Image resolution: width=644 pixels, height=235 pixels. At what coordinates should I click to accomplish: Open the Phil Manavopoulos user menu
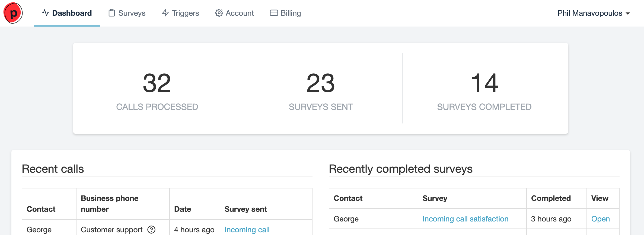[593, 13]
